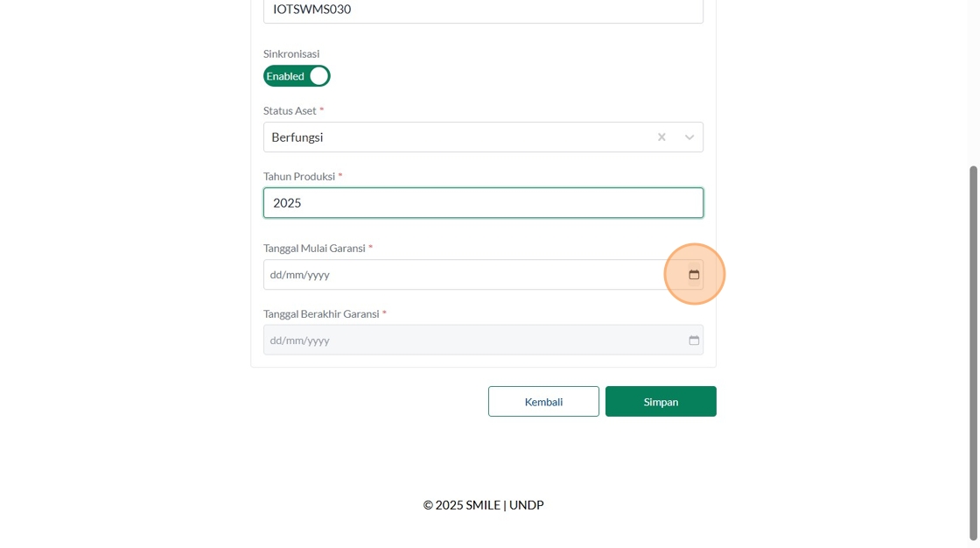Viewport: 980px width, 548px height.
Task: Click the Tanggal Mulai Garansi label
Action: coord(314,249)
